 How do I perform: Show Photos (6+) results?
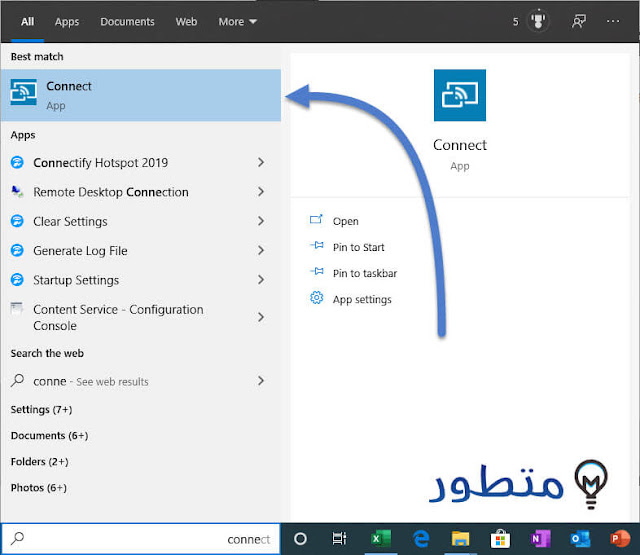point(38,488)
